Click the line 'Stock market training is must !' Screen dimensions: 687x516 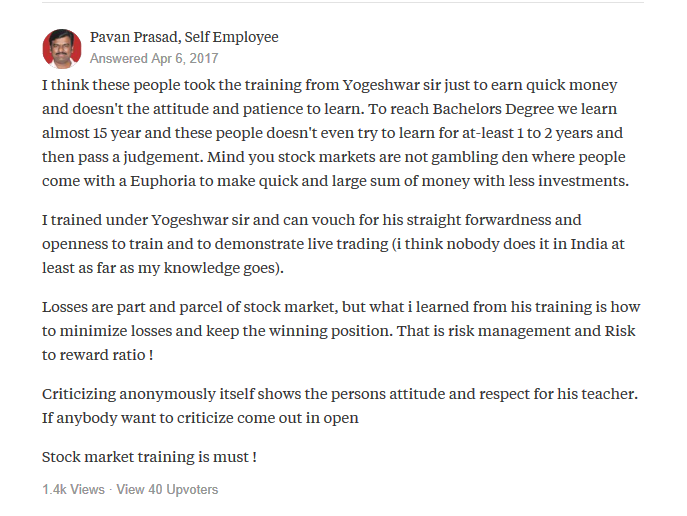pos(149,457)
